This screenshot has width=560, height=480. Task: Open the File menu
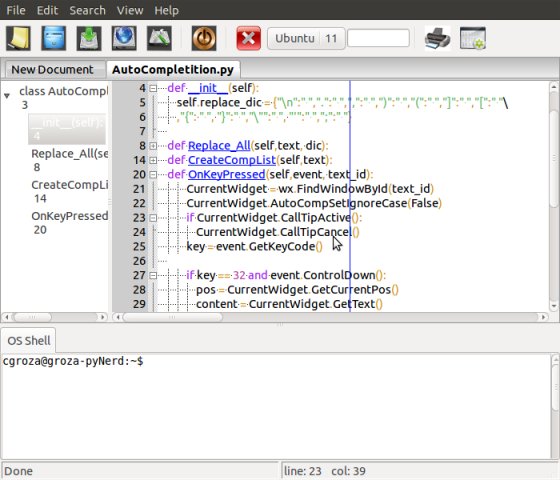(x=16, y=10)
